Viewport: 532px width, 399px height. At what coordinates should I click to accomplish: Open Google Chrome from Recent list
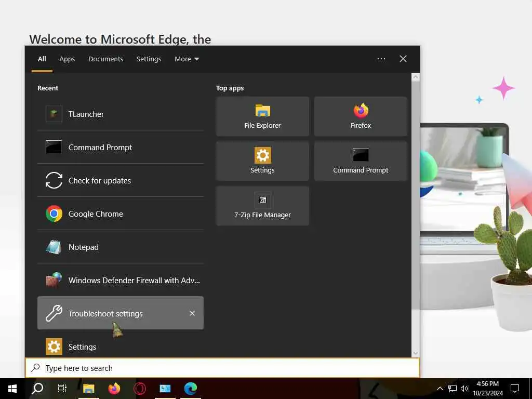coord(121,214)
